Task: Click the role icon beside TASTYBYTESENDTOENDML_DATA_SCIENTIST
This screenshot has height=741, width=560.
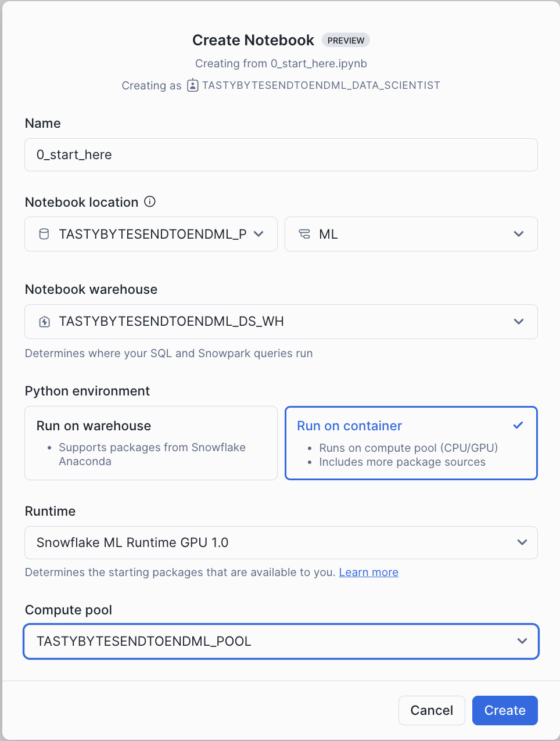Action: coord(192,85)
